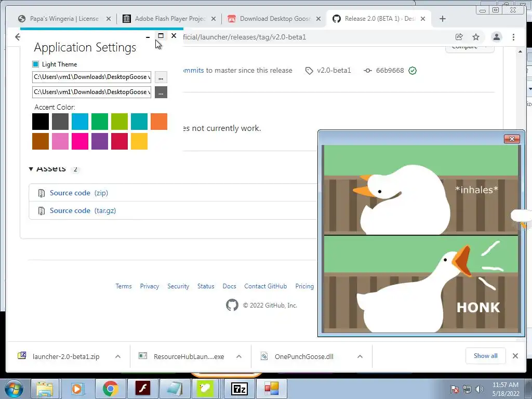This screenshot has width=532, height=399.
Task: Pick the sky blue accent color
Action: [x=79, y=122]
